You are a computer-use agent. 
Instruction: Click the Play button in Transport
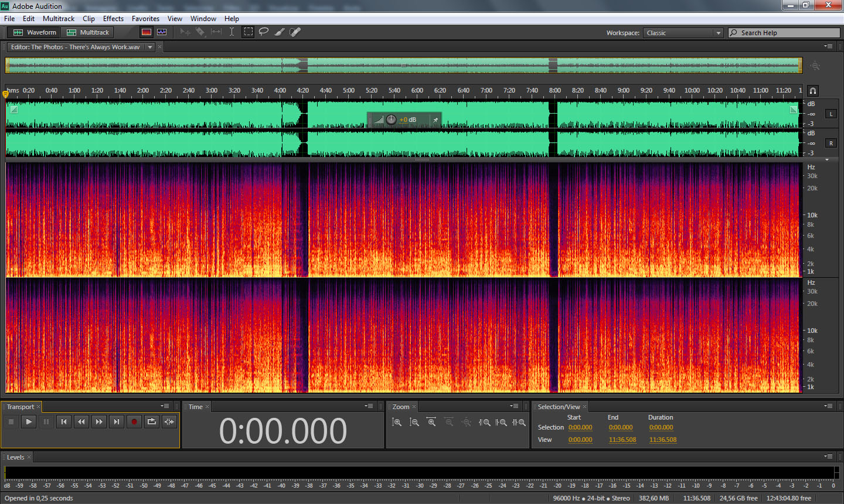coord(29,421)
